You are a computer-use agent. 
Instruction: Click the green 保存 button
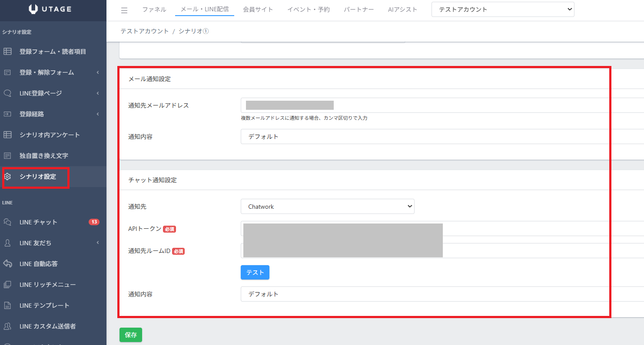click(x=131, y=335)
